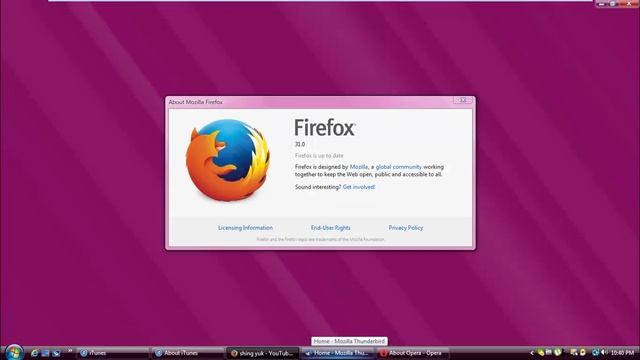This screenshot has width=640, height=360.
Task: Show hidden system tray icons arrow
Action: (531, 353)
